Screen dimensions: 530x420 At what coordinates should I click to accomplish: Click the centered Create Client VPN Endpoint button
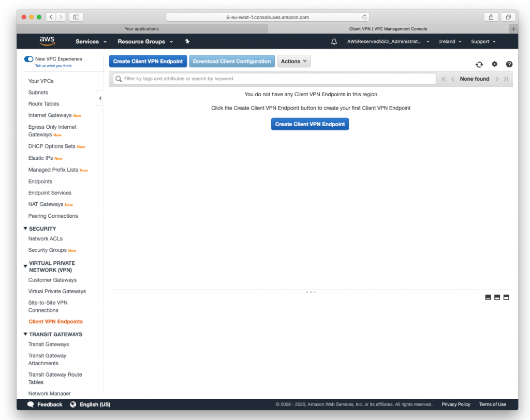(x=310, y=124)
